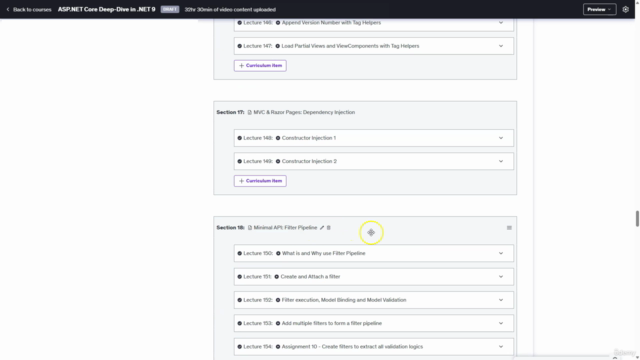Image resolution: width=640 pixels, height=360 pixels.
Task: Click icon before Assignment 10 title
Action: [278, 347]
